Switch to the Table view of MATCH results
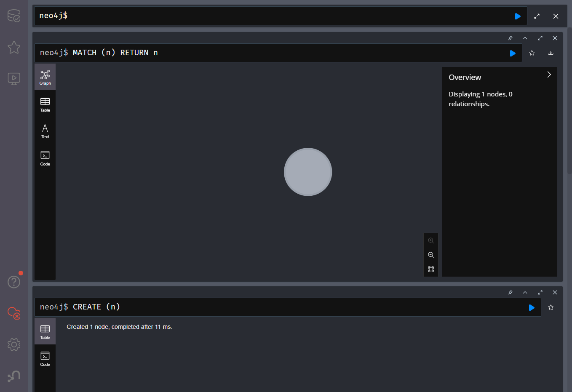572x392 pixels. click(45, 104)
